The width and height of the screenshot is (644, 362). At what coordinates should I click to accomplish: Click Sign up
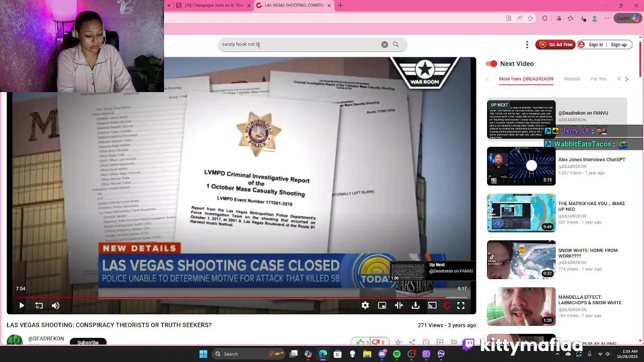618,45
